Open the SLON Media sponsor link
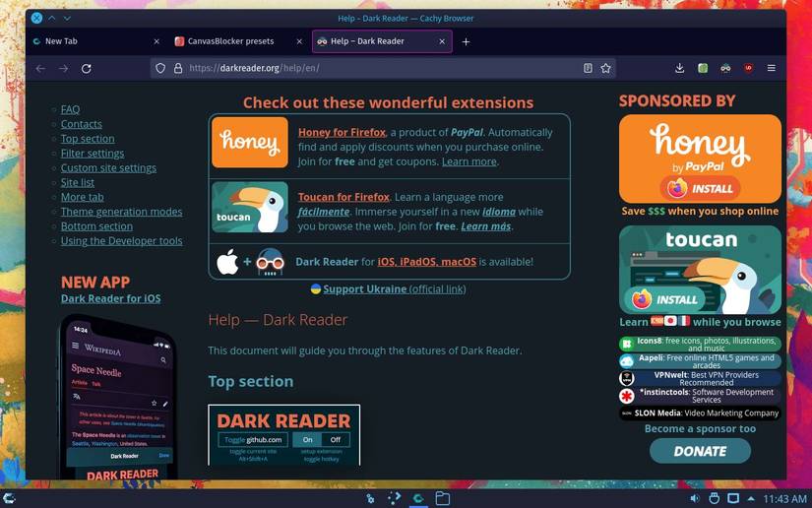 point(700,413)
